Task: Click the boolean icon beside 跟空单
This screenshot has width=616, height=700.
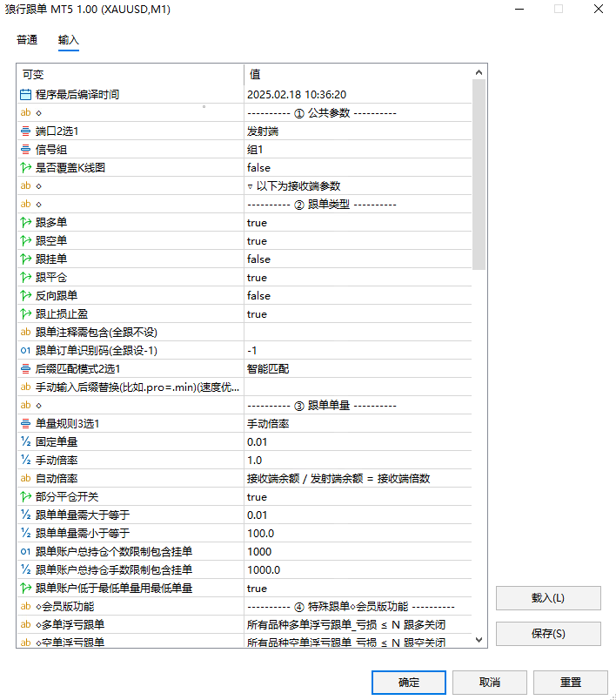Action: tap(26, 241)
